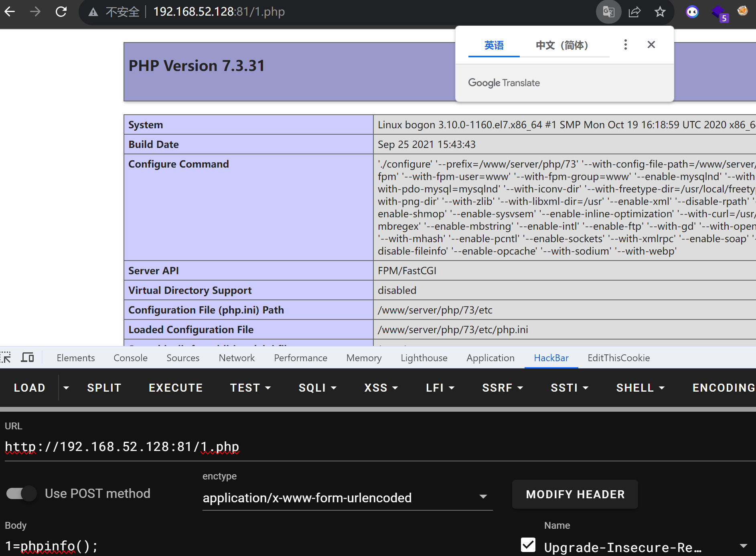Open the Memory tab

[364, 358]
